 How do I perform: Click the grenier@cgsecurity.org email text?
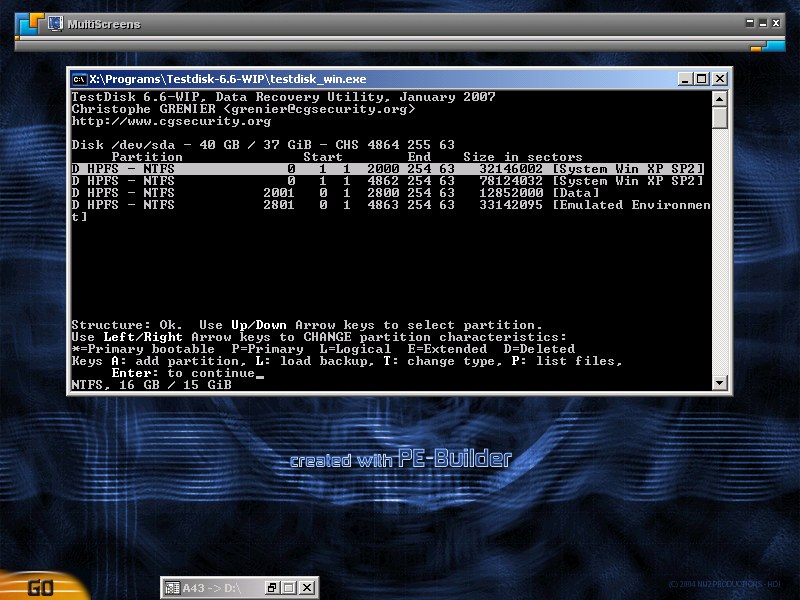pos(319,109)
